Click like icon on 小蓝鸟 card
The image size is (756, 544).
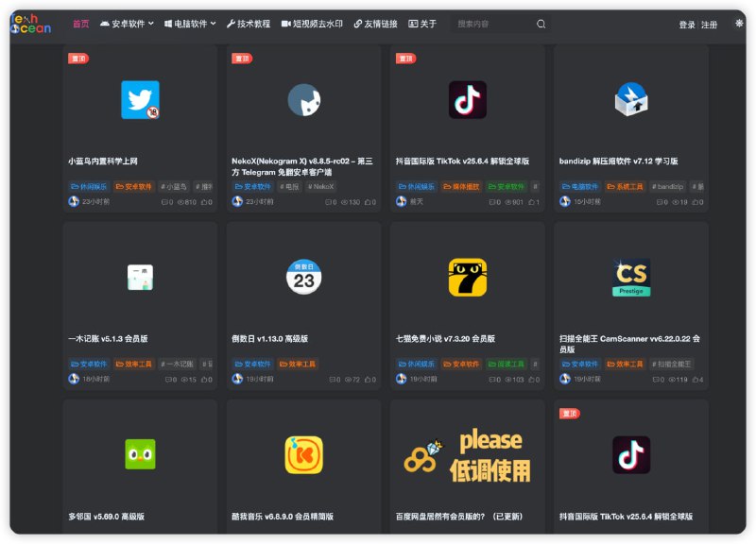click(x=204, y=202)
